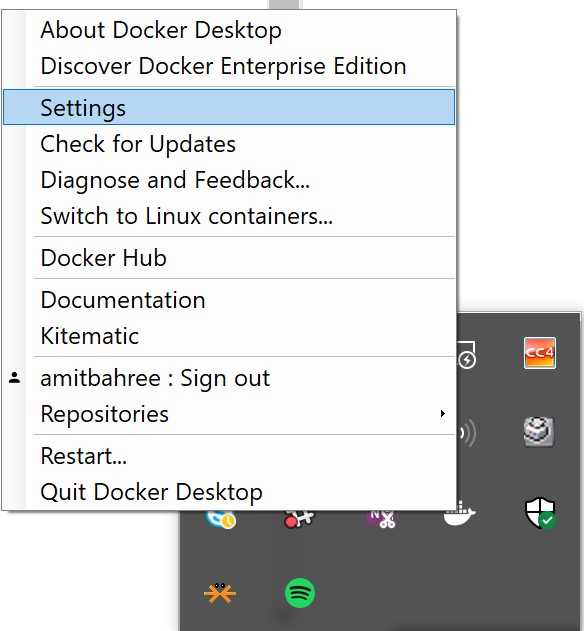This screenshot has width=584, height=631.
Task: Open Documentation menu item
Action: 229,300
